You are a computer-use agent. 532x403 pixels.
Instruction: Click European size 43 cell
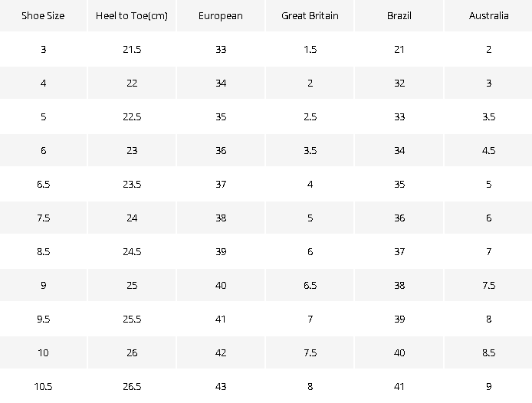[x=221, y=386]
